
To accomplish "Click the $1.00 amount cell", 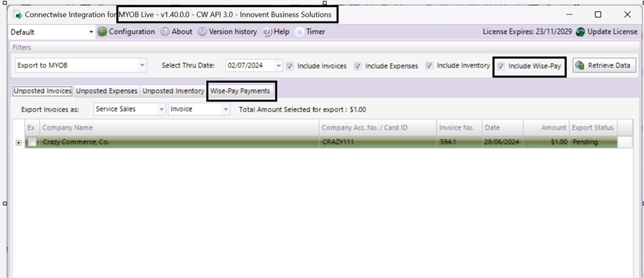I will (x=546, y=143).
